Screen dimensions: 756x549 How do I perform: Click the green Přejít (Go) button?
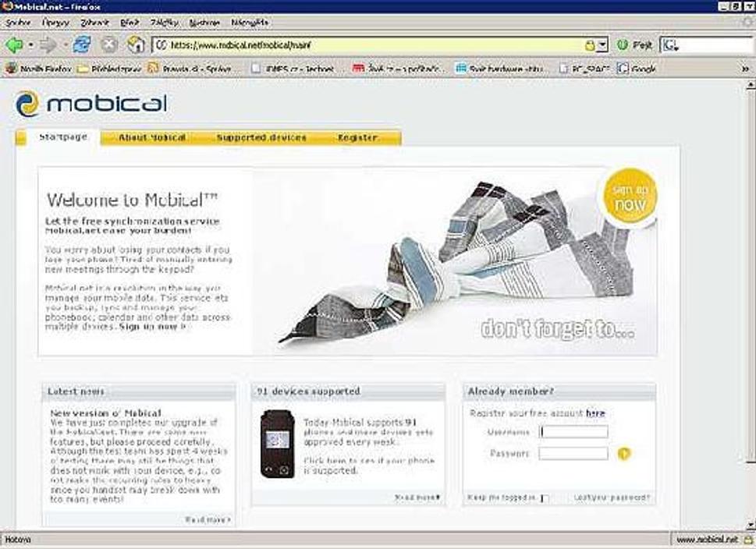[634, 45]
